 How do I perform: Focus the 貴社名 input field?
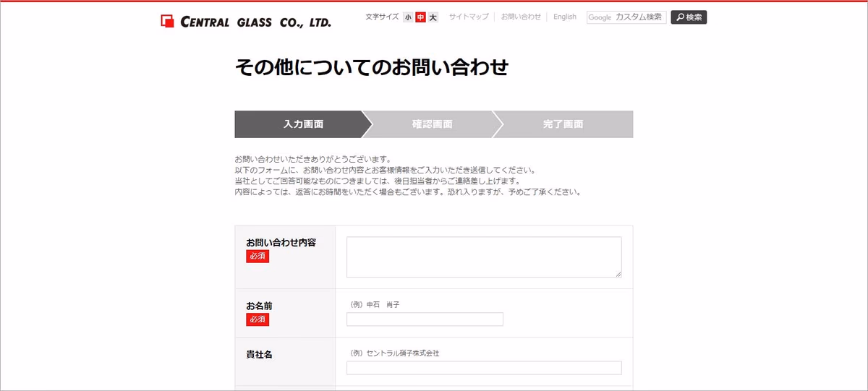[483, 368]
